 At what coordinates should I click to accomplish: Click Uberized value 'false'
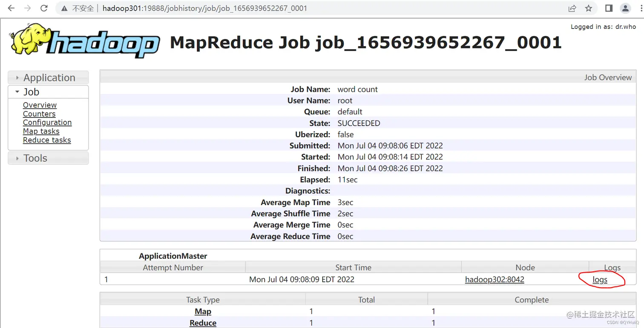point(345,134)
